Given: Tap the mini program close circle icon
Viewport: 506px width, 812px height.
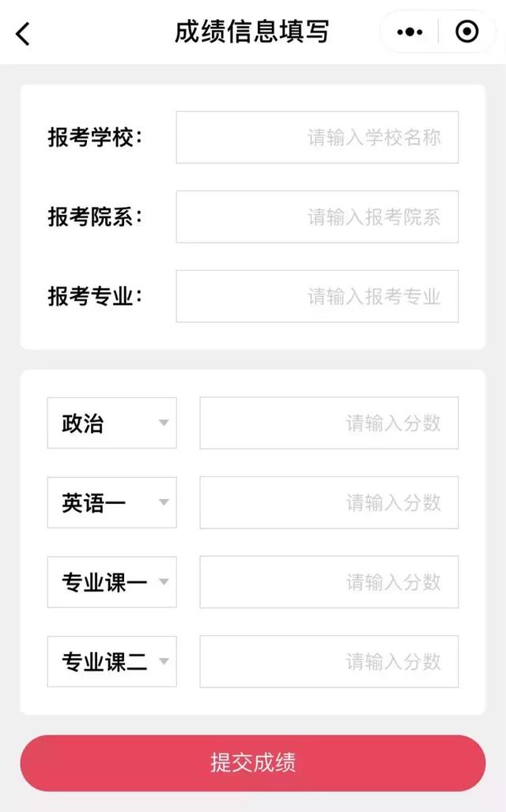Looking at the screenshot, I should pyautogui.click(x=466, y=32).
